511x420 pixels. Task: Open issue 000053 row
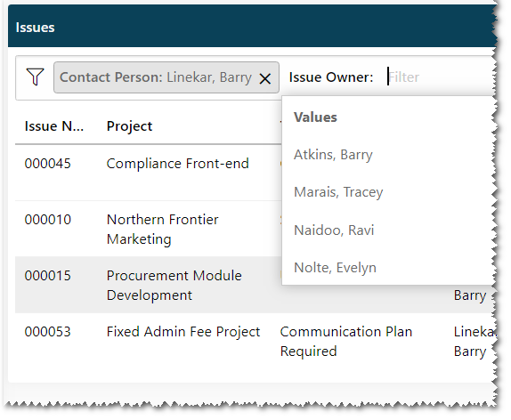pyautogui.click(x=255, y=341)
